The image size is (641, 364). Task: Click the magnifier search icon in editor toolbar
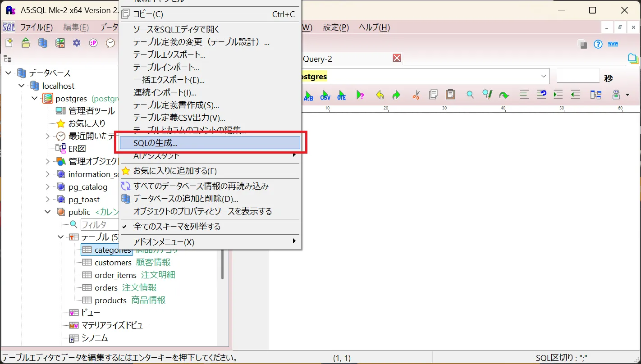click(470, 95)
